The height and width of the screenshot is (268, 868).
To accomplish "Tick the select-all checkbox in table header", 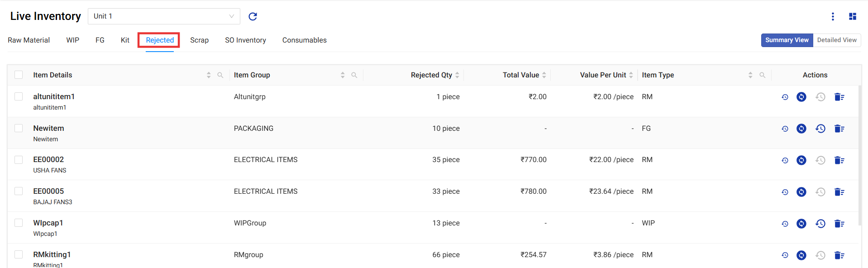I will point(19,75).
